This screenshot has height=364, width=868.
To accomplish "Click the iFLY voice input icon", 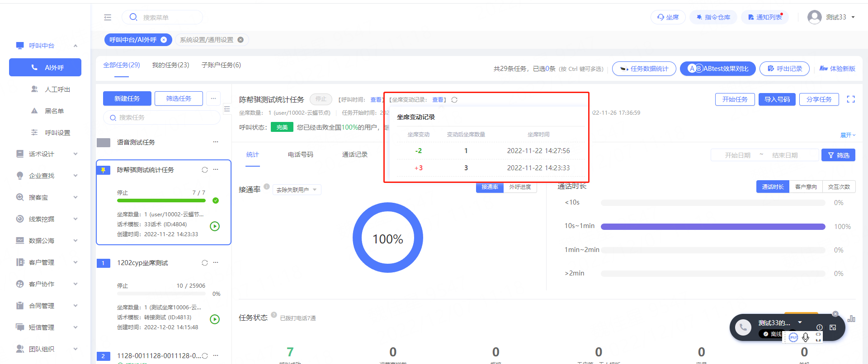I will pyautogui.click(x=793, y=337).
